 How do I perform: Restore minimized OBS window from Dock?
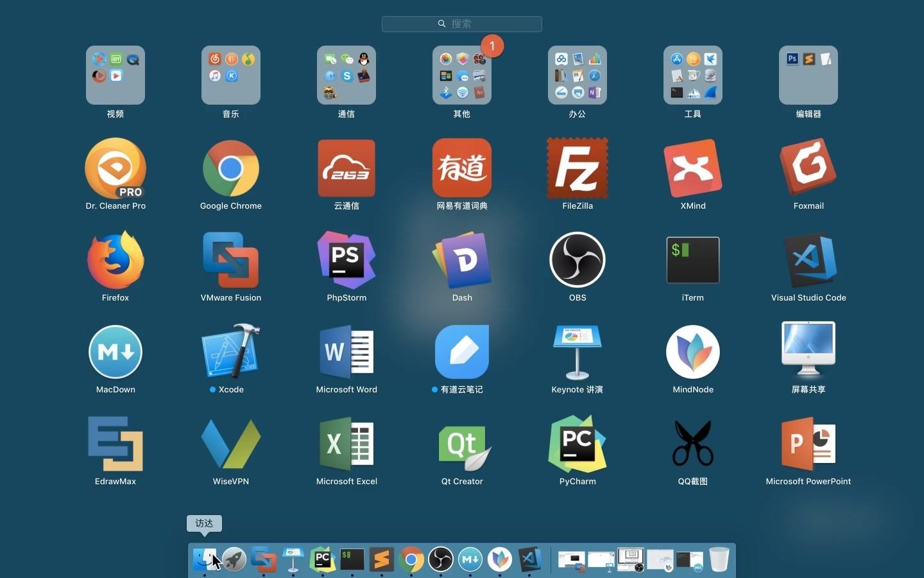(x=631, y=561)
